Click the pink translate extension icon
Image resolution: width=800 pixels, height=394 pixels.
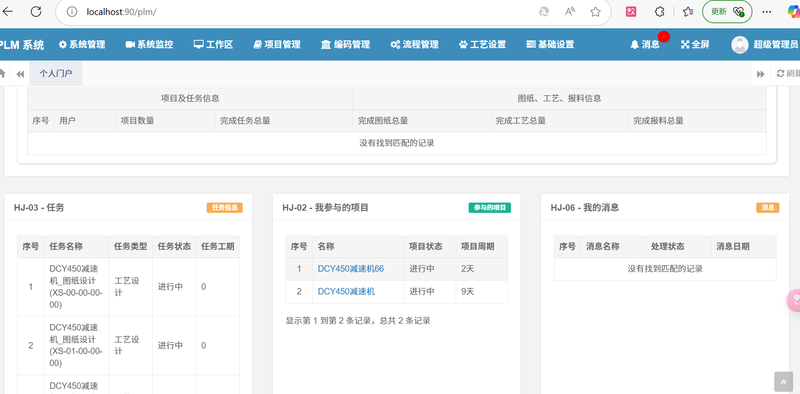[631, 12]
